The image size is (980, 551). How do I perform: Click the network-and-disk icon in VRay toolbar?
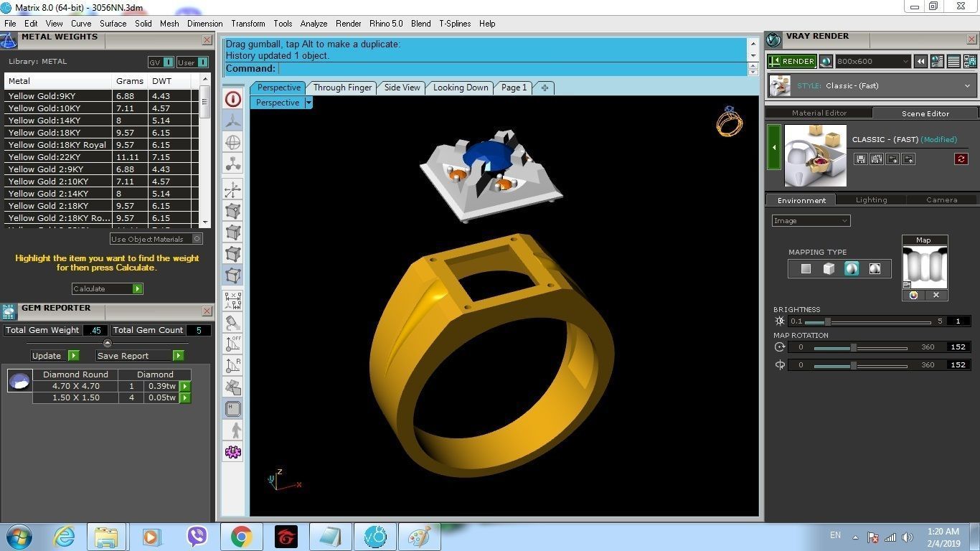pos(970,62)
